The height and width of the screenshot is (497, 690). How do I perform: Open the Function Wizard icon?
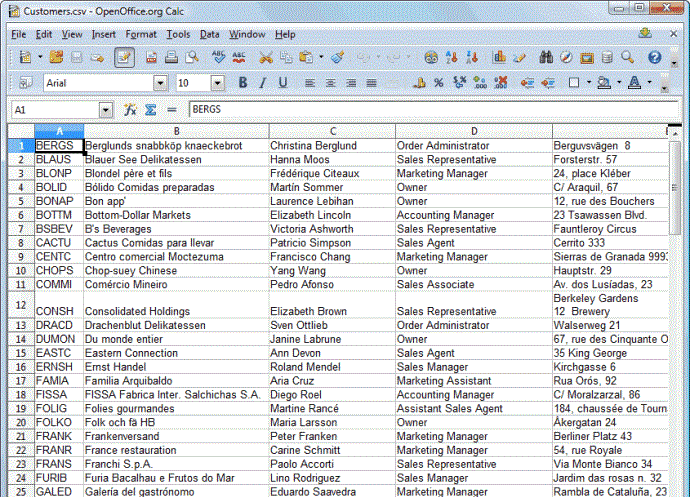(130, 109)
